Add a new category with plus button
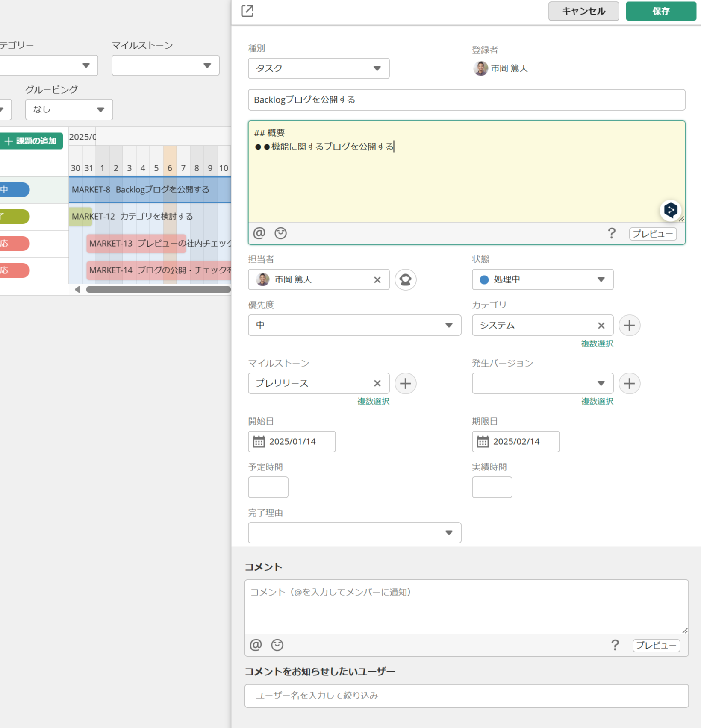This screenshot has width=701, height=728. [629, 325]
